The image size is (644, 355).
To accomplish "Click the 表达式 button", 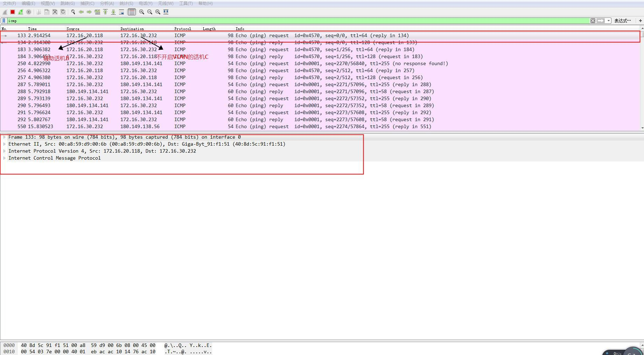I will click(x=622, y=21).
